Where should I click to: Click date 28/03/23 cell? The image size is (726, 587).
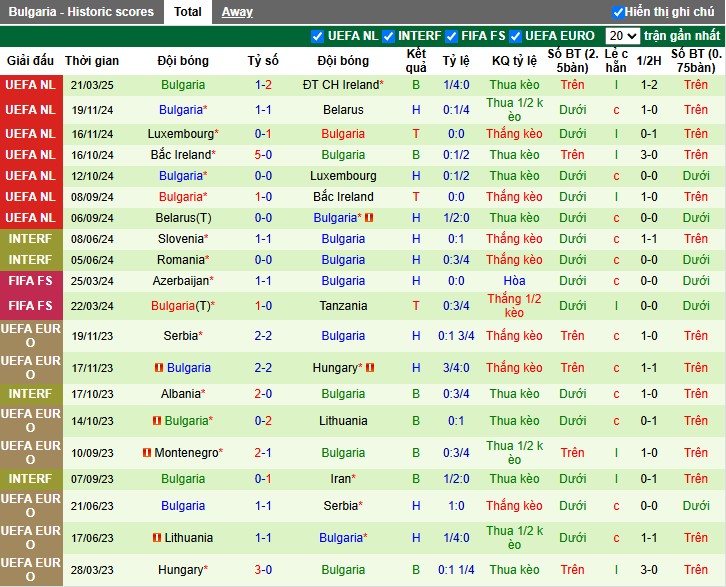pyautogui.click(x=92, y=569)
